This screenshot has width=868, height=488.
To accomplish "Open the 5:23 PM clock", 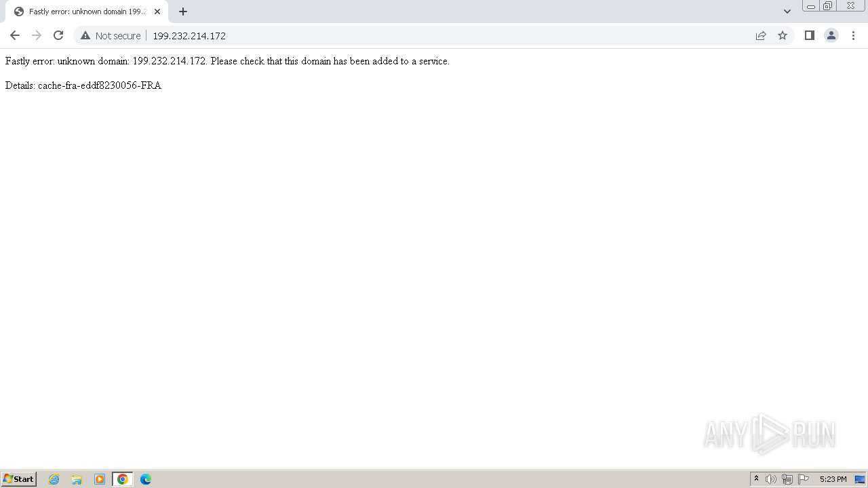I will tap(833, 479).
